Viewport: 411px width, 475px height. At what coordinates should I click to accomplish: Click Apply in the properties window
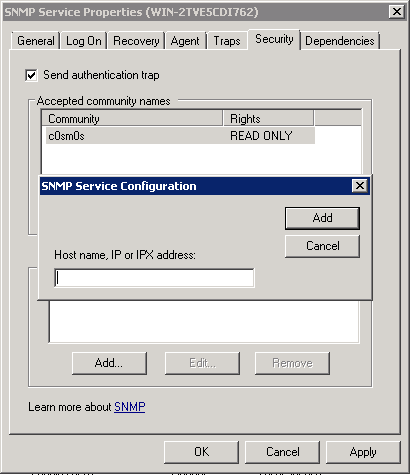363,452
